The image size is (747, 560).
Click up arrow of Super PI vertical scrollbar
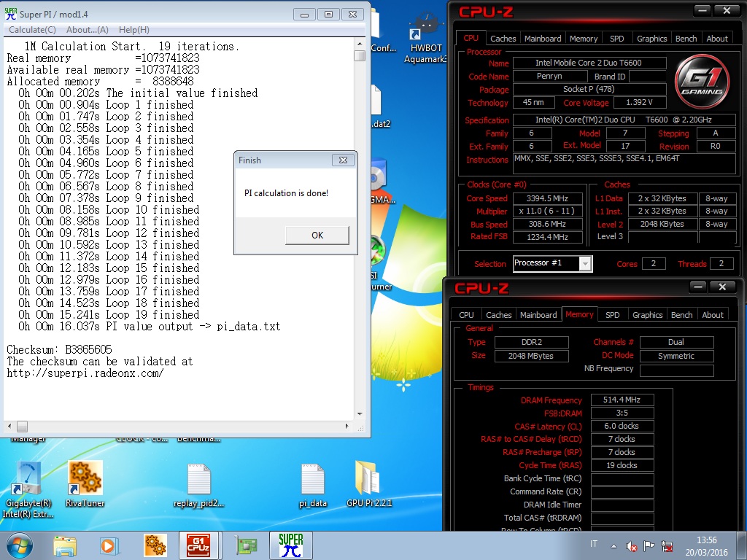click(x=360, y=44)
